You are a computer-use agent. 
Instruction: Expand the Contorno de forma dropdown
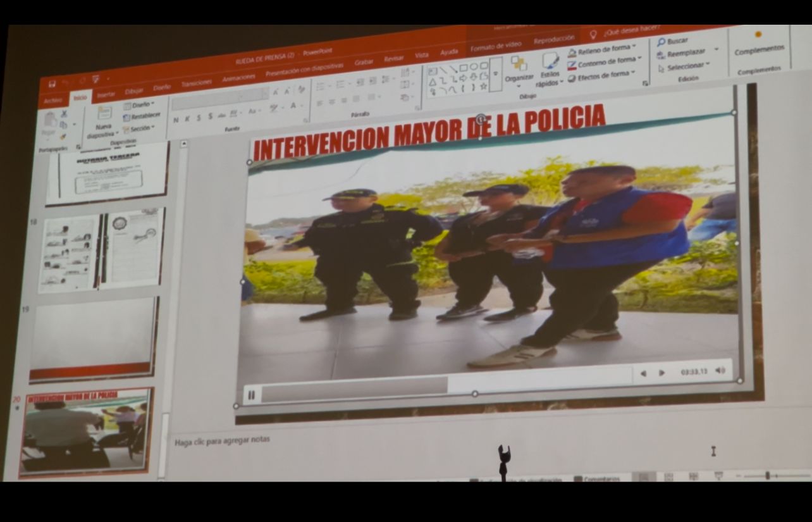coord(640,59)
